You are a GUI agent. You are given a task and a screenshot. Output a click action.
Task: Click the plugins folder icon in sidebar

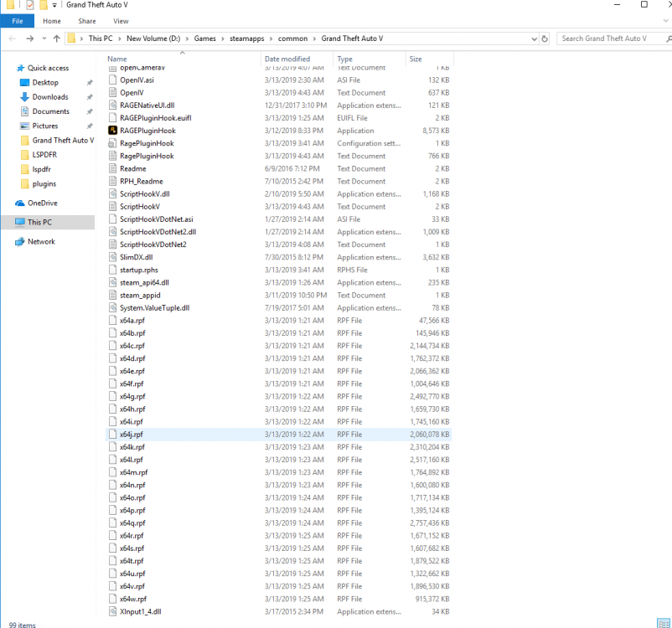click(x=25, y=183)
